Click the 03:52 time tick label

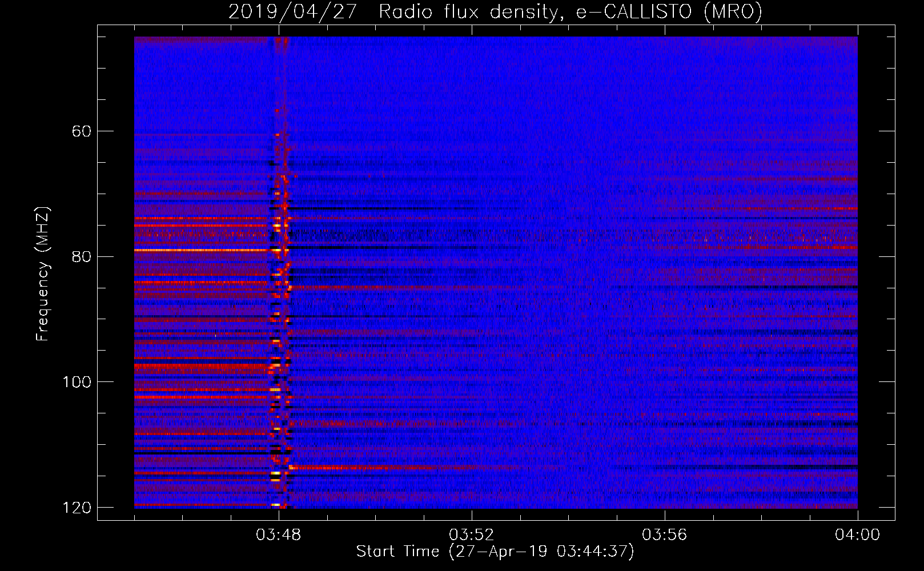(x=472, y=535)
